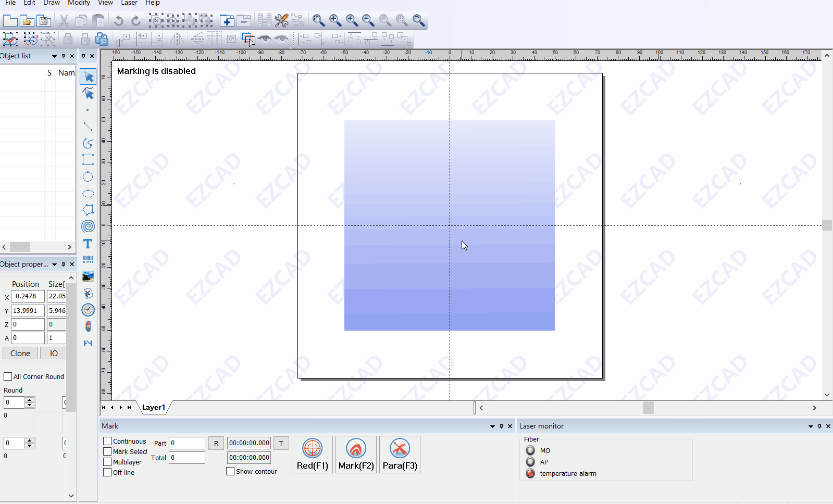833x504 pixels.
Task: Enable the Mark Select checkbox
Action: click(107, 451)
